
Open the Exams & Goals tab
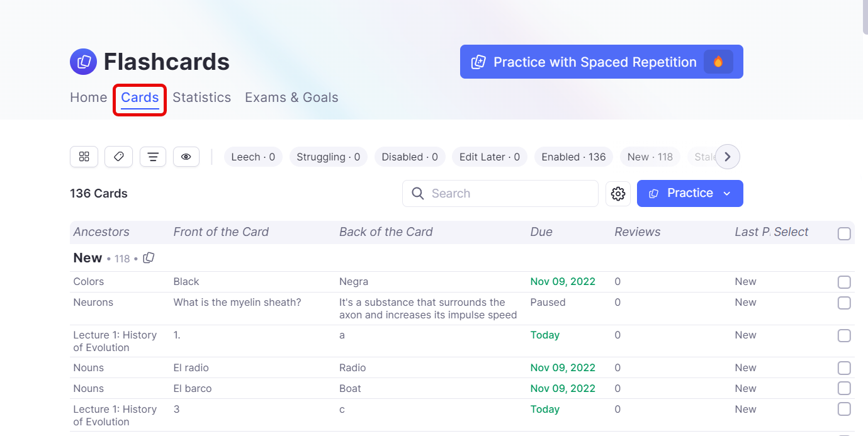tap(291, 98)
